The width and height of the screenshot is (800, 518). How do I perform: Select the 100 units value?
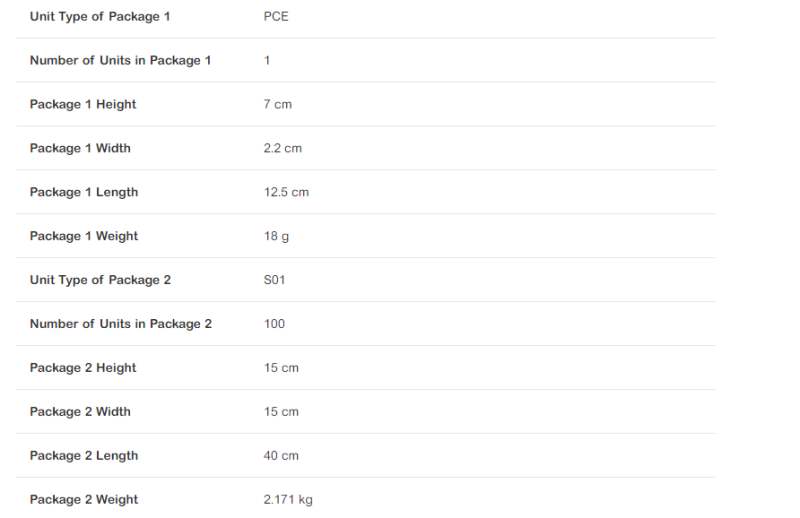coord(274,324)
